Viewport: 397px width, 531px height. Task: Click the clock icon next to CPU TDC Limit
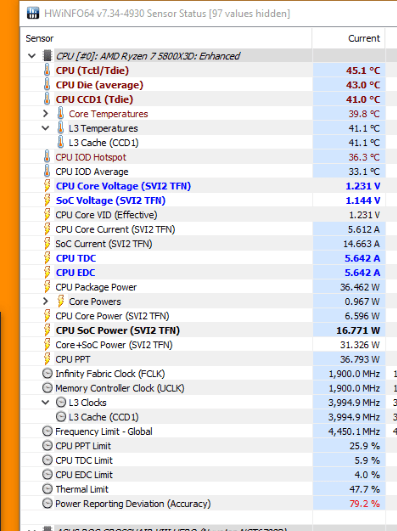click(x=47, y=460)
